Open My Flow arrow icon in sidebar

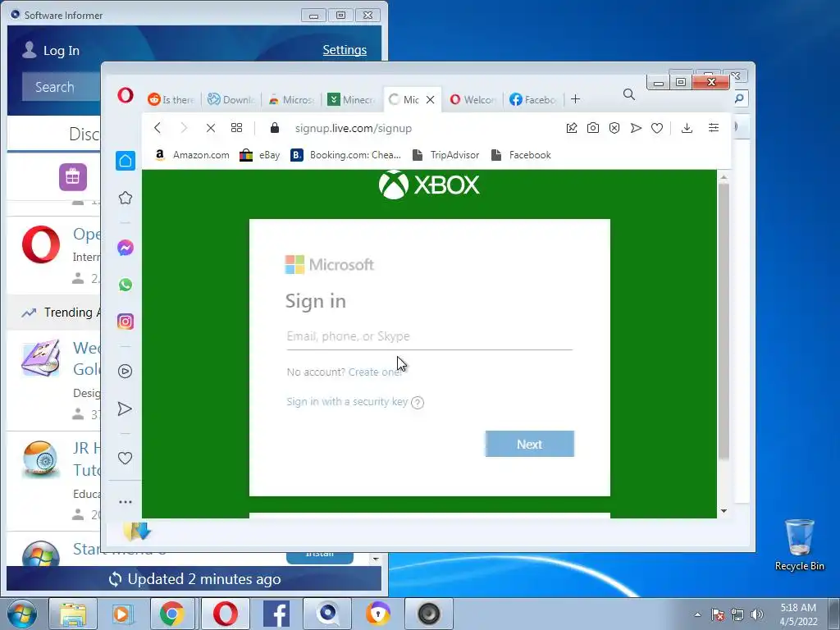[x=125, y=409]
